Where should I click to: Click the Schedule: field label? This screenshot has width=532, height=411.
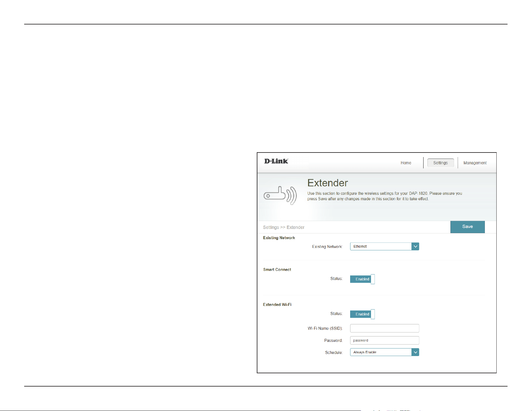coord(334,352)
